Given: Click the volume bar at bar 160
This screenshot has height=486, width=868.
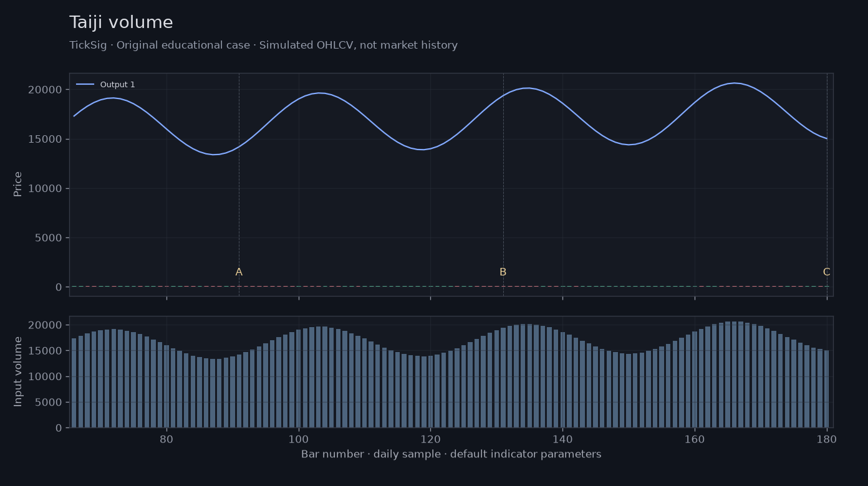Looking at the screenshot, I should (x=695, y=379).
